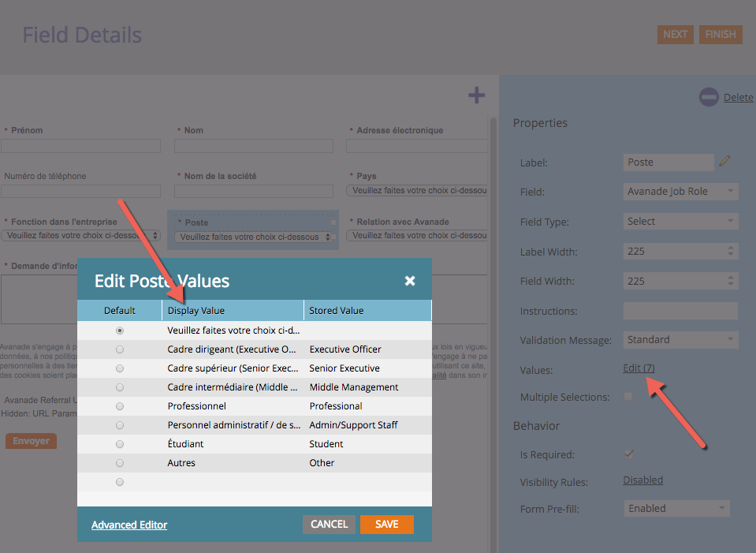Close the Edit Poste Values dialog
The image size is (756, 553).
[410, 281]
